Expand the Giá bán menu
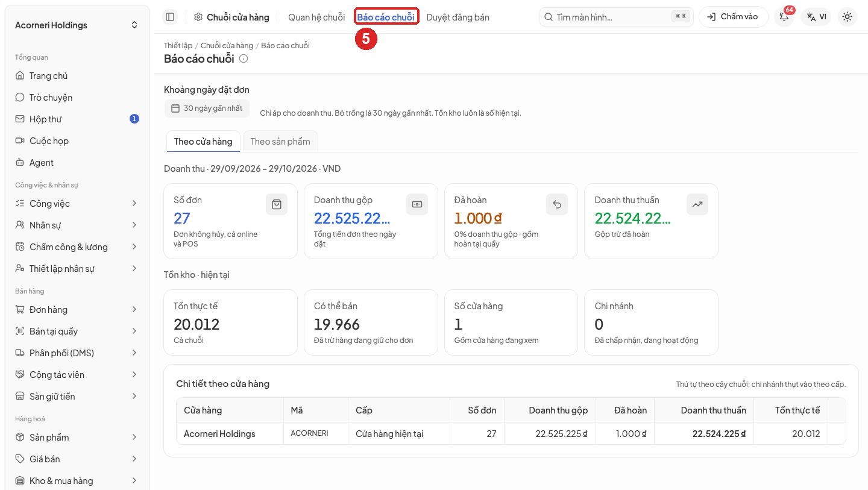 coord(77,459)
